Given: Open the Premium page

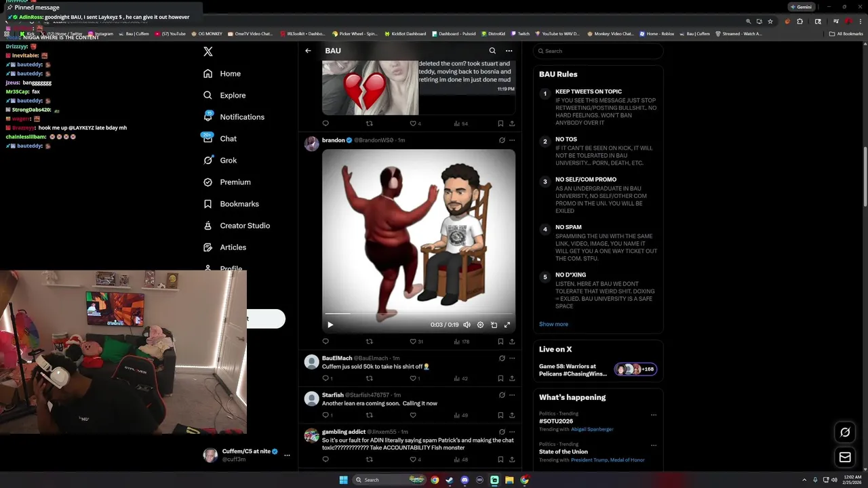Looking at the screenshot, I should (226, 182).
